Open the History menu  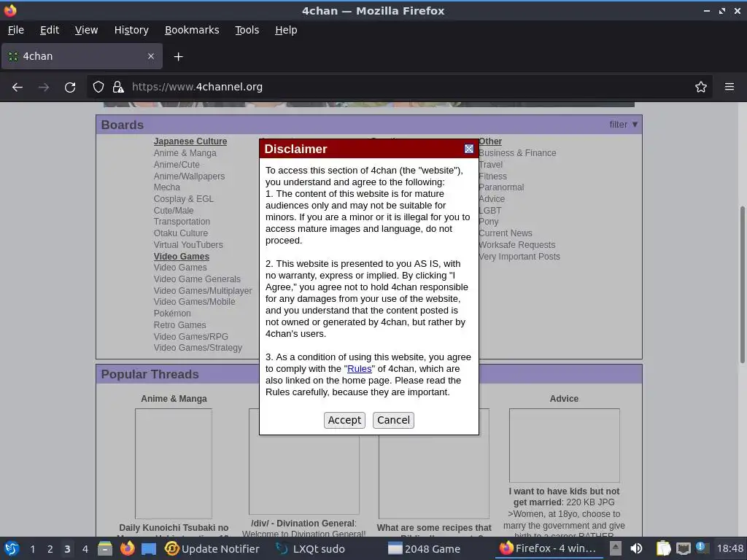tap(131, 30)
